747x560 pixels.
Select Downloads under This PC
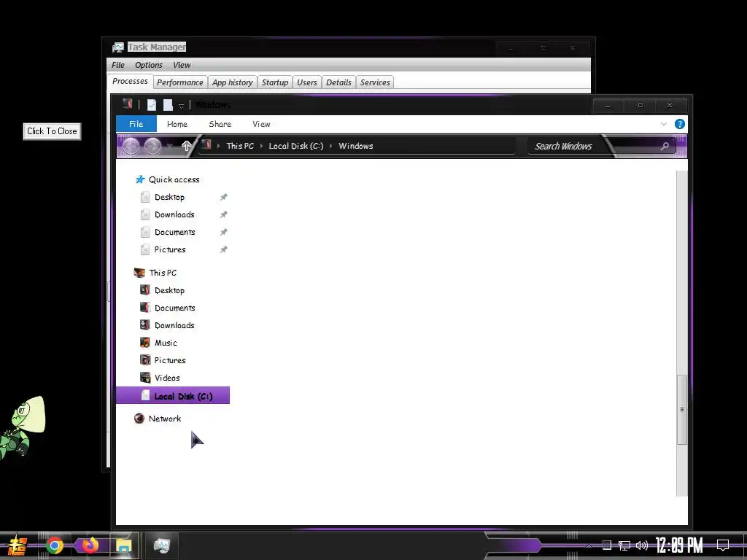[174, 326]
